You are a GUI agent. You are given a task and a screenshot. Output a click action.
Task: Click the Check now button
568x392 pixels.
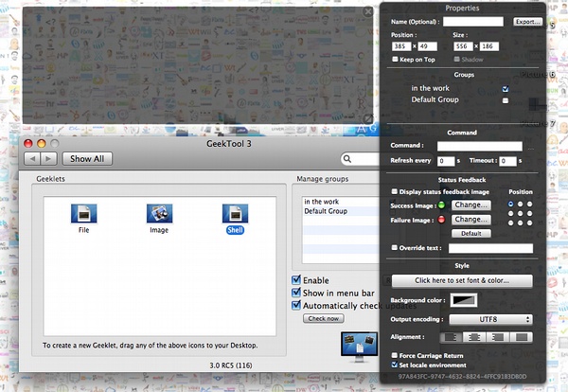tap(324, 318)
